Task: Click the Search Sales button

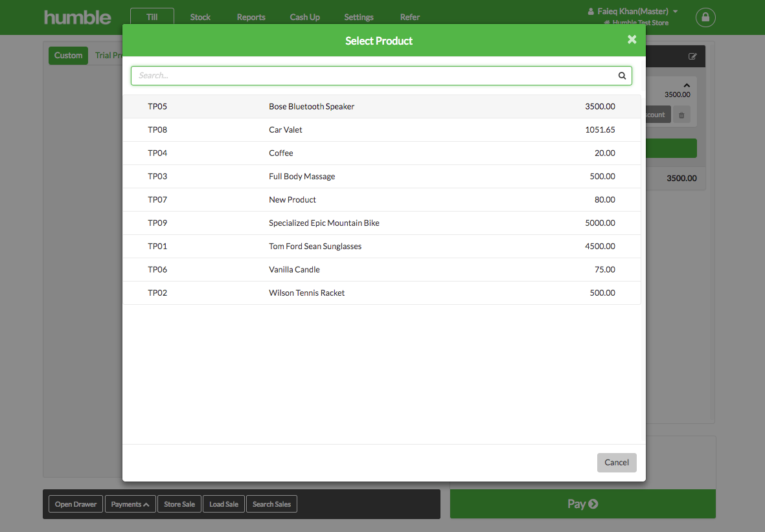Action: point(272,504)
